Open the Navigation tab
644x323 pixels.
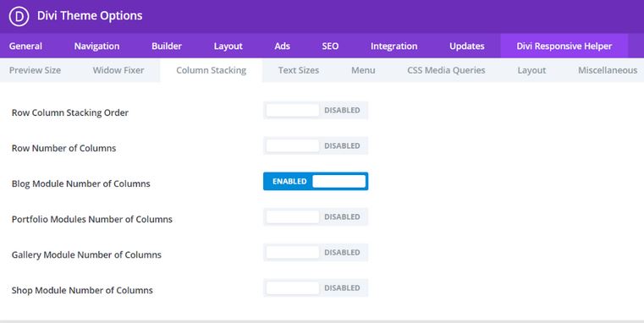(97, 46)
